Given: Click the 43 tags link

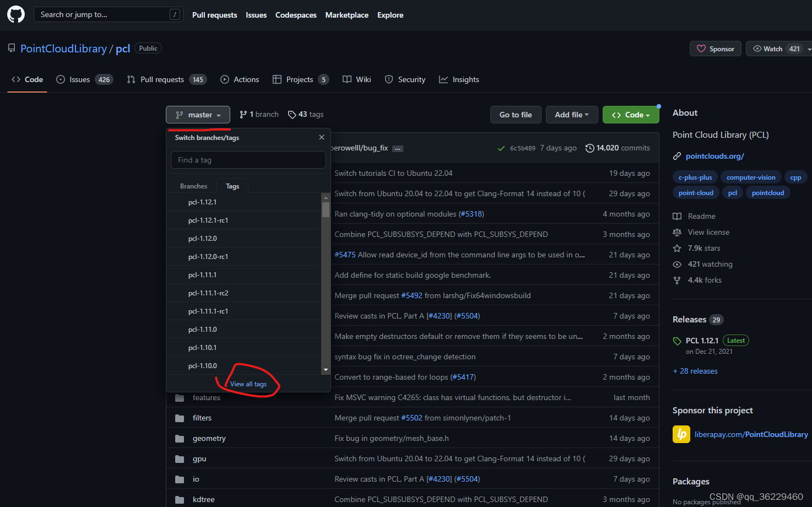Looking at the screenshot, I should [306, 114].
